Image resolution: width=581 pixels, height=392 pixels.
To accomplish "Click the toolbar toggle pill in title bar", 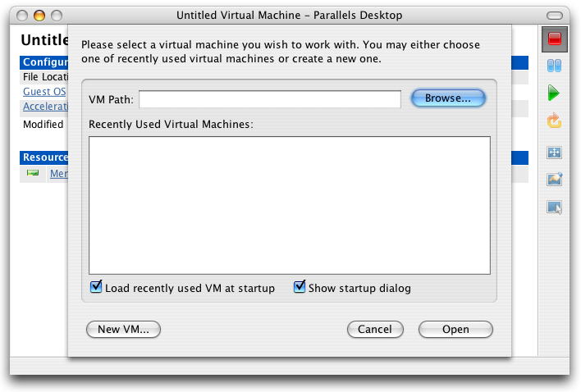I will [554, 16].
